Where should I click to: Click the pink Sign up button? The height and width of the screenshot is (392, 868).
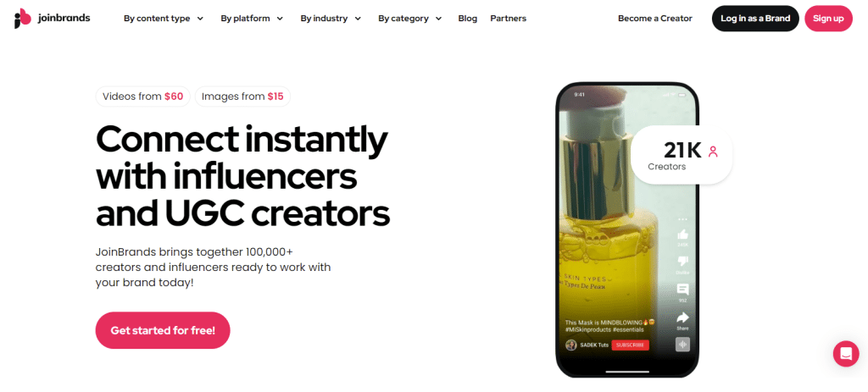click(x=828, y=19)
